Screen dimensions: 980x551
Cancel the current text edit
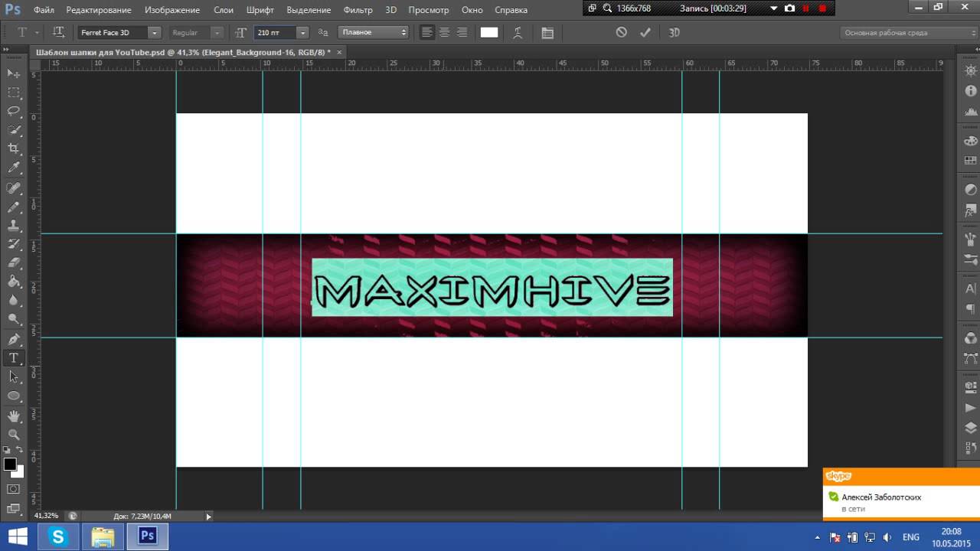[621, 32]
